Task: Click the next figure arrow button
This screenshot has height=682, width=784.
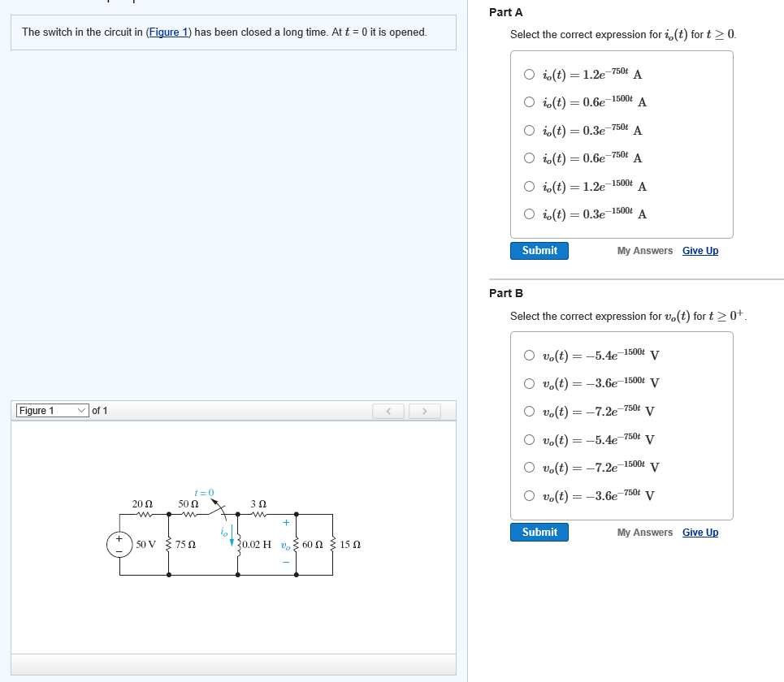Action: coord(425,411)
